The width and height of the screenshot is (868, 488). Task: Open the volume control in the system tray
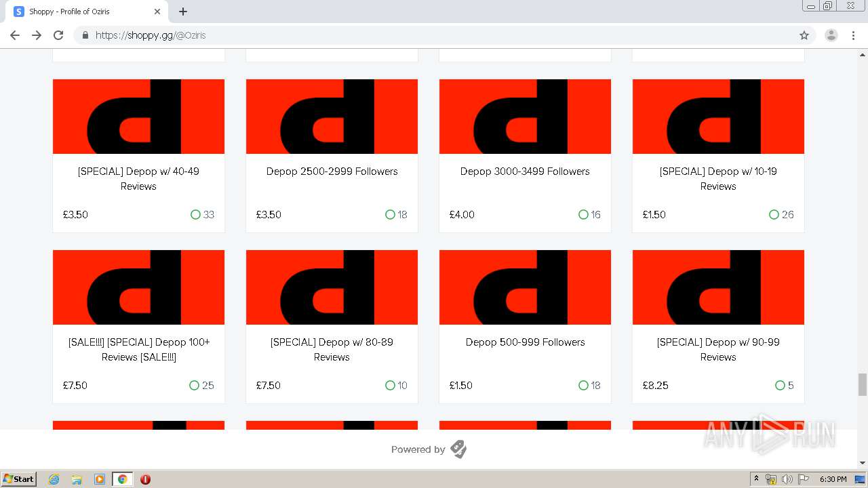(787, 479)
